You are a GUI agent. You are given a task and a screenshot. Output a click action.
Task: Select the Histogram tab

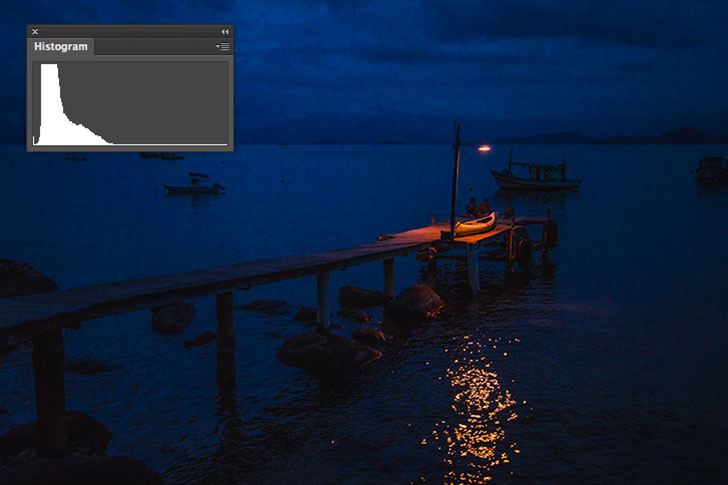pos(60,47)
